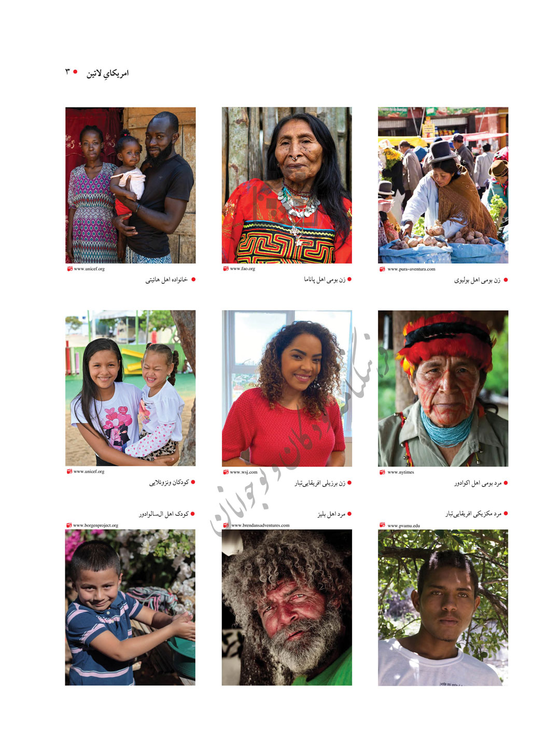Viewport: 560px width, 756px height.
Task: Follow the www.brendansadventures.com link
Action: pos(260,526)
